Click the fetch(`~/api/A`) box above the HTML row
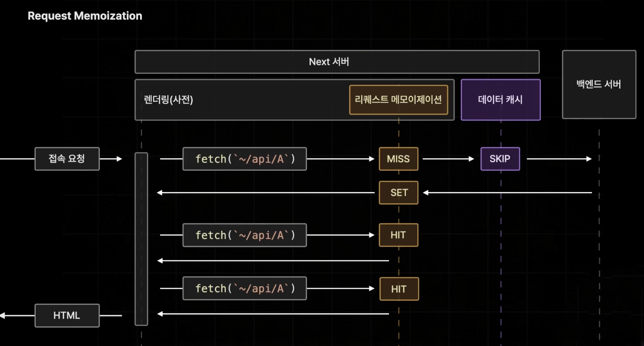644x346 pixels. coord(244,288)
